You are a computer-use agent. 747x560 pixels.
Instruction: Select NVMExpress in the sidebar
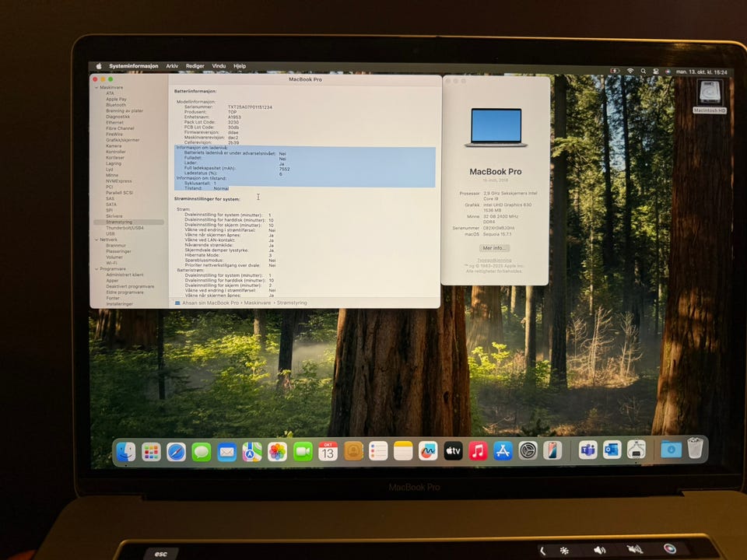tap(118, 181)
